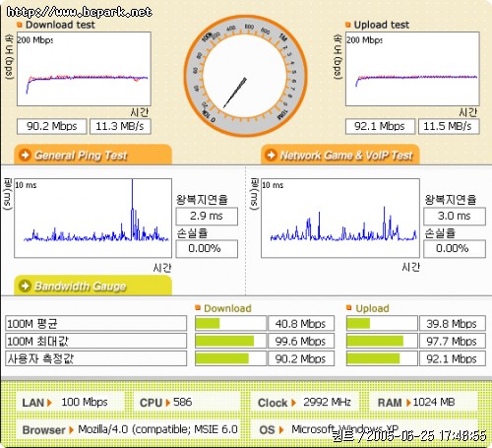Click the 92.1 Mbps value in gauge table
Viewport: 492px width, 448px height.
(x=452, y=358)
